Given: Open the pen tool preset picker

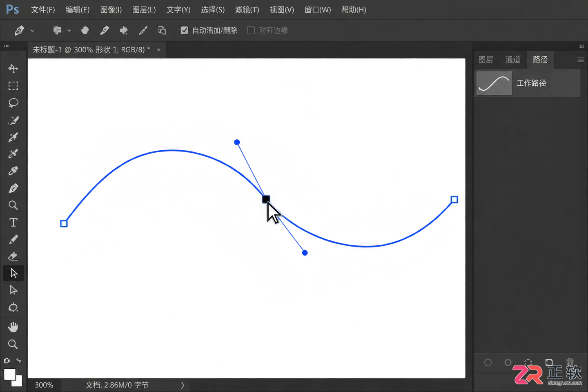Looking at the screenshot, I should 19,30.
